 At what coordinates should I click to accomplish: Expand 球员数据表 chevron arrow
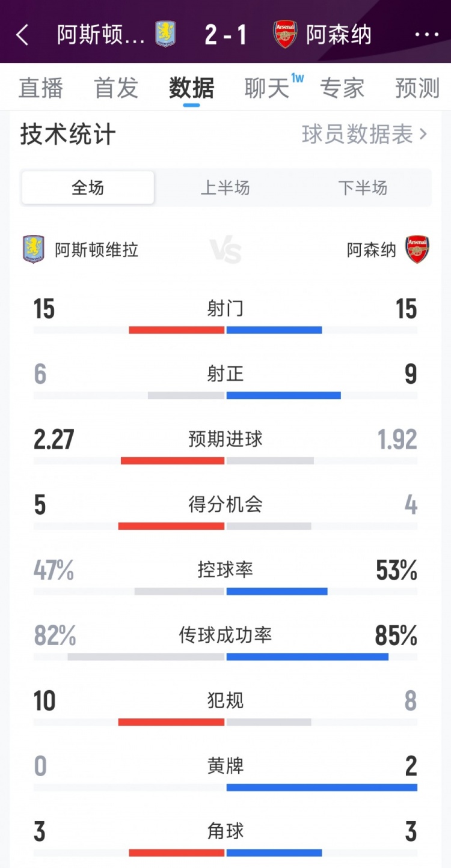click(423, 134)
